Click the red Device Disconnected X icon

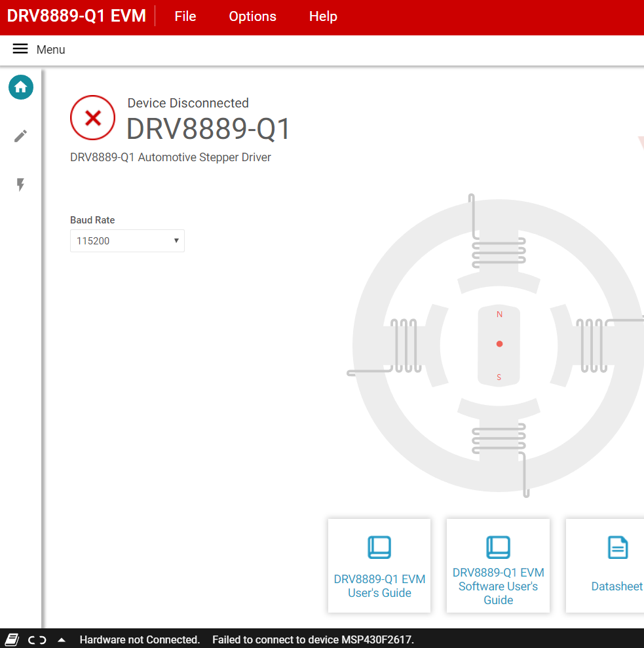tap(92, 118)
